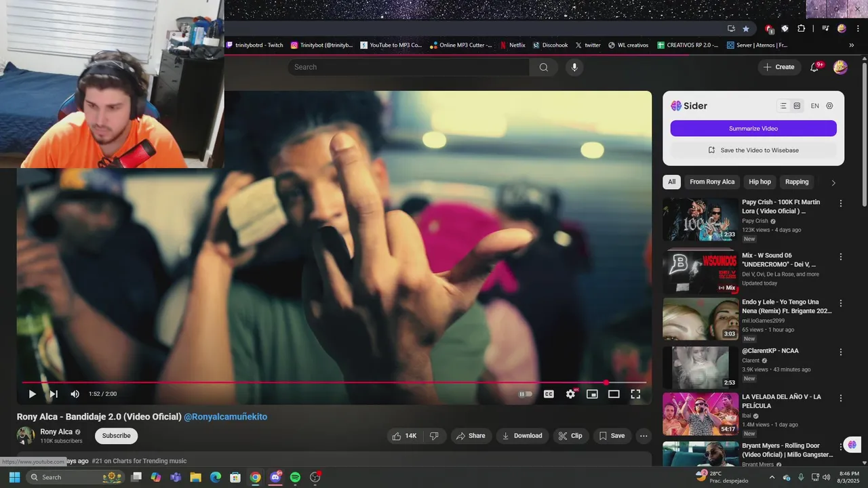Open Sider subtitles panel icon
The width and height of the screenshot is (868, 488).
[797, 106]
